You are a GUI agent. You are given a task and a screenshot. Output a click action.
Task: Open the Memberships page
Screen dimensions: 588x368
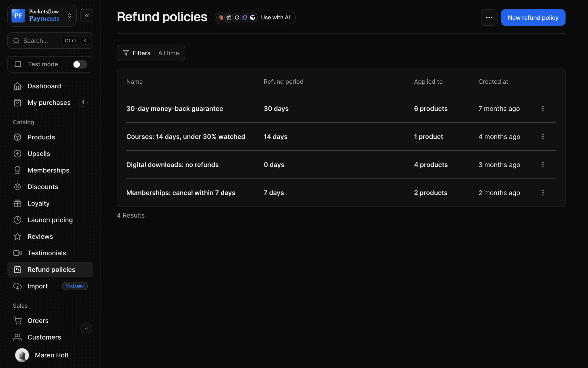coord(50,170)
